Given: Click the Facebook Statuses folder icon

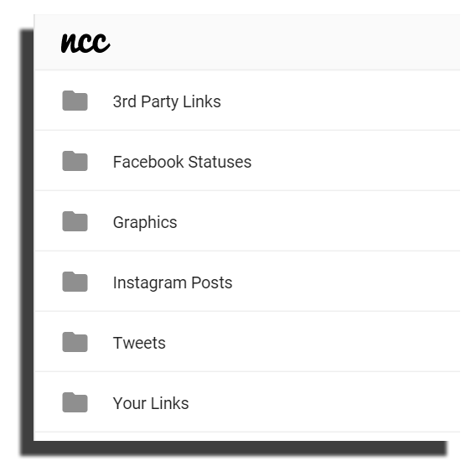Looking at the screenshot, I should pos(75,161).
